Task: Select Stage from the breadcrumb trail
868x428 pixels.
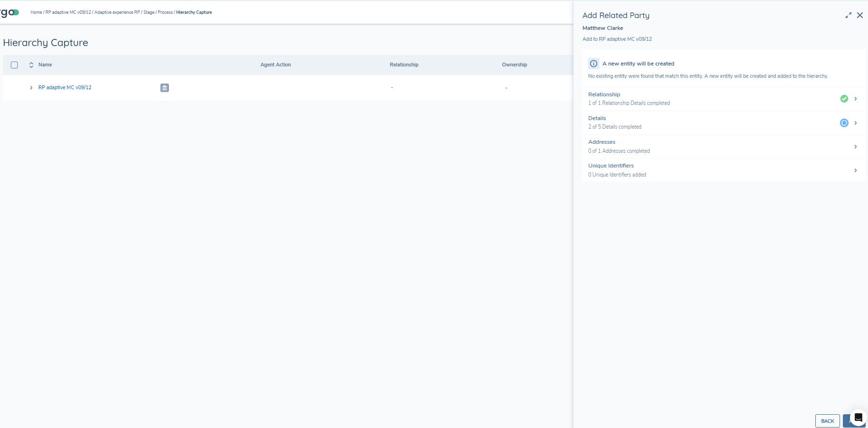Action: coord(149,12)
